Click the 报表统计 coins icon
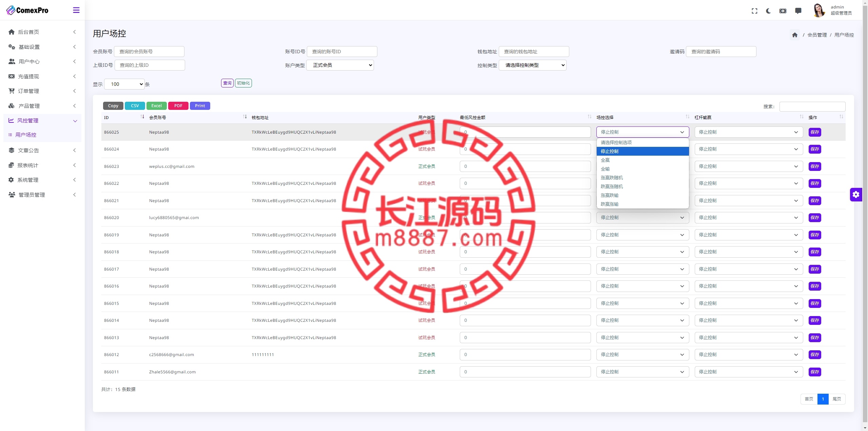Screen dimensions: 868x431 [11, 165]
